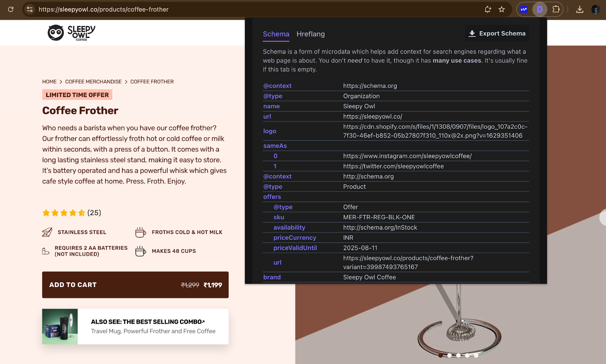Open ALSO SEE: THE BEST SELLING COMBO link

148,322
